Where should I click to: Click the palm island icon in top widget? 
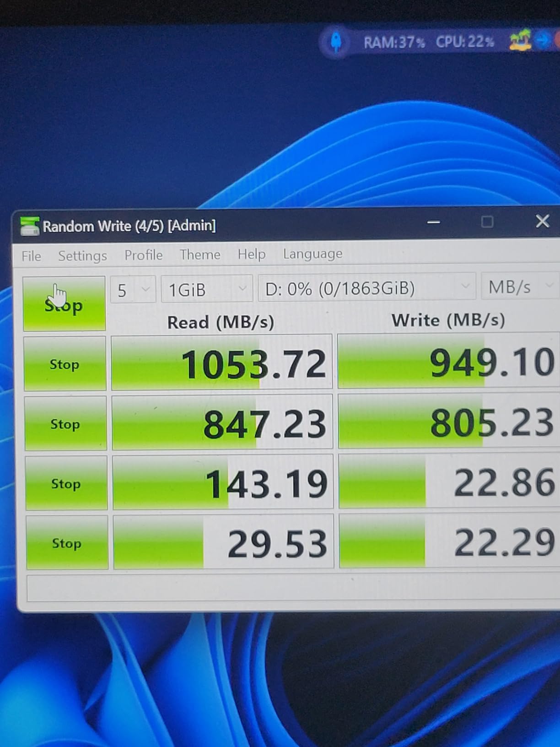click(521, 40)
